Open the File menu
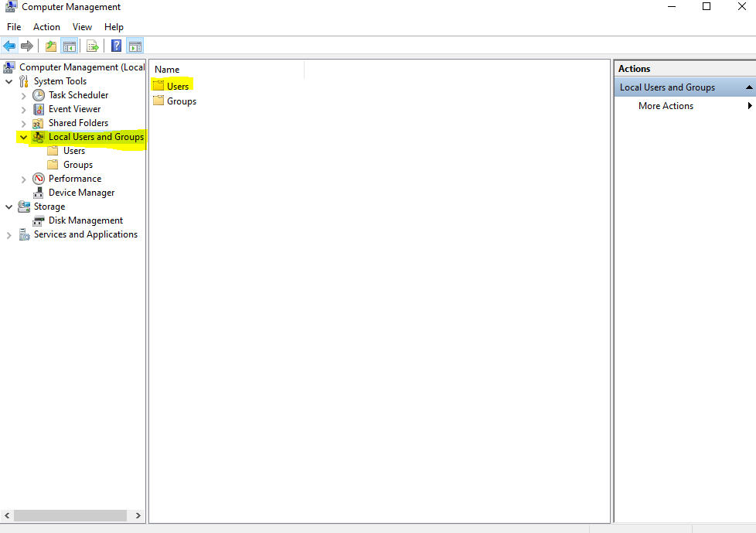Screen dimensions: 756x533 click(14, 27)
